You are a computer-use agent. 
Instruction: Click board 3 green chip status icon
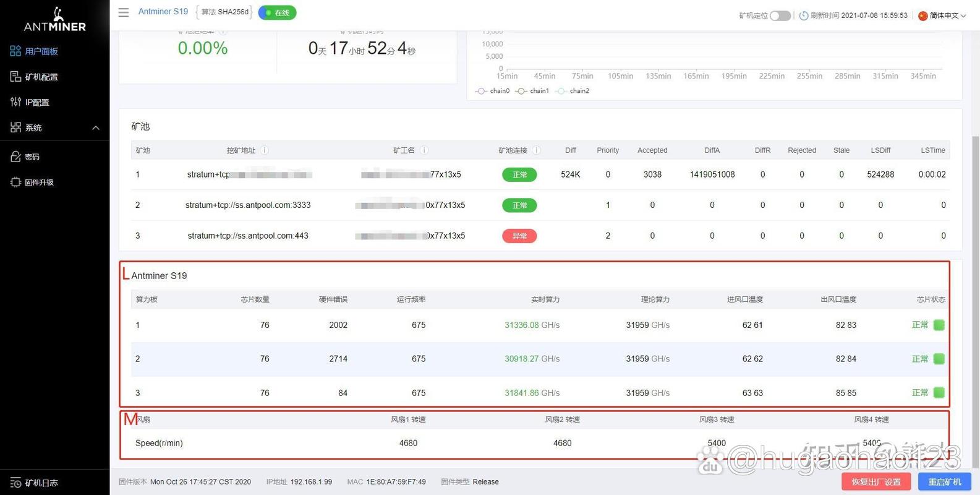coord(939,392)
